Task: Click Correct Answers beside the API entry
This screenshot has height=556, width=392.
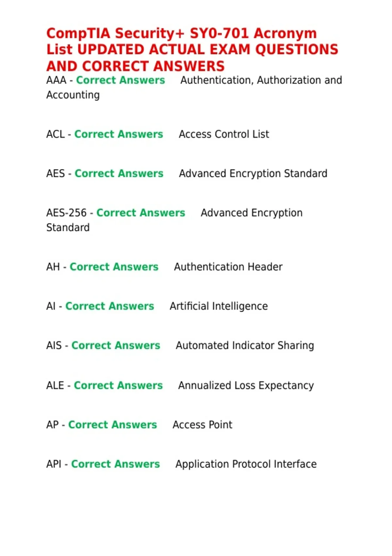Action: [116, 464]
